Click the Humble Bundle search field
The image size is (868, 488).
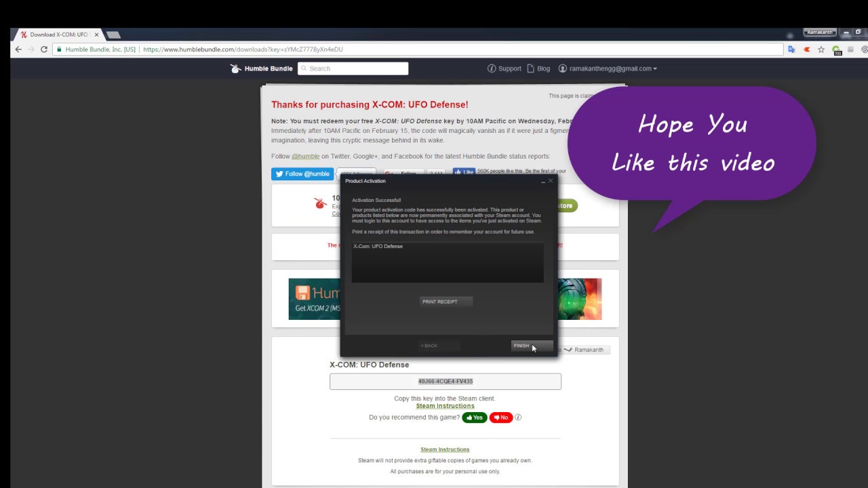point(353,68)
